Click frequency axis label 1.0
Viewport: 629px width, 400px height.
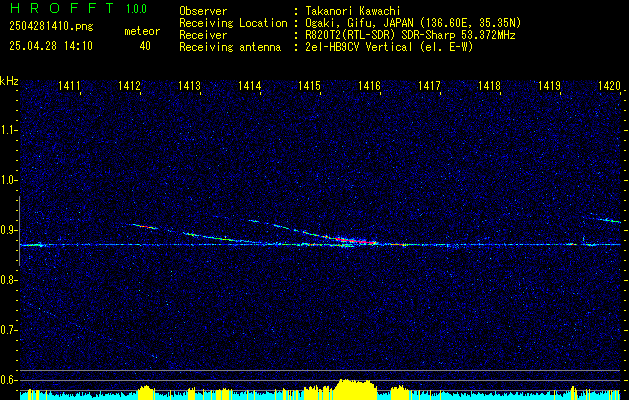(8, 180)
